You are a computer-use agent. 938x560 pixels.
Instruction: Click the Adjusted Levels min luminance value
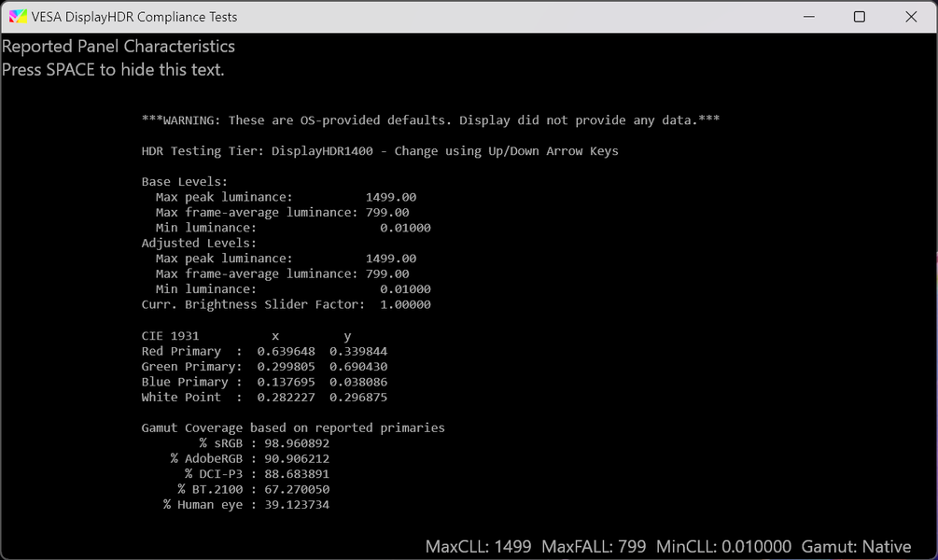pos(405,289)
